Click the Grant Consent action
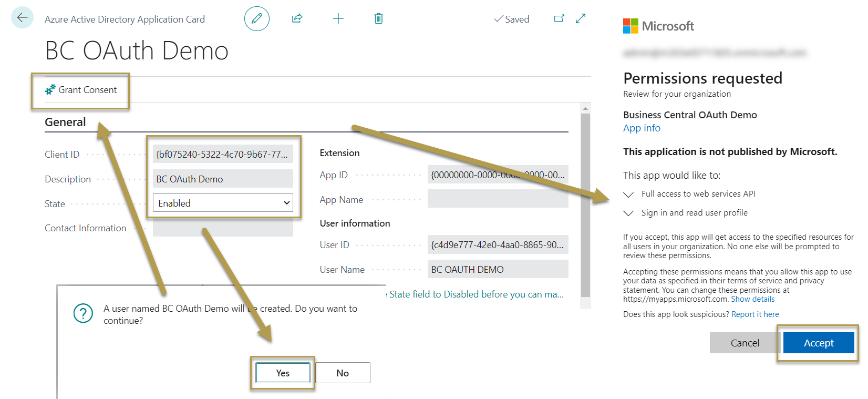The width and height of the screenshot is (868, 399). [81, 90]
